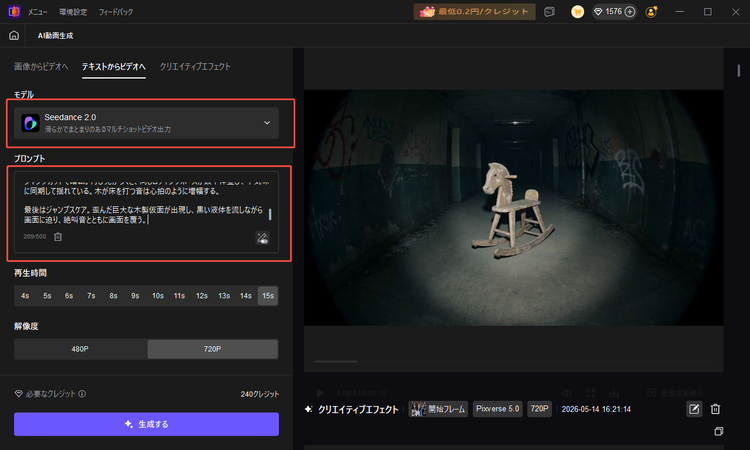Go to the home icon

coord(14,35)
